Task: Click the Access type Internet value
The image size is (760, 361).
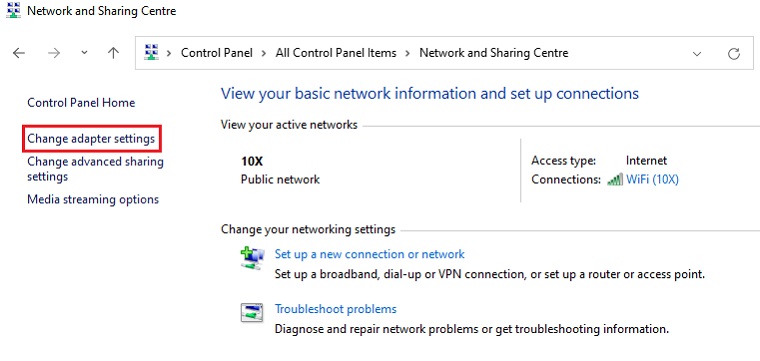Action: (x=646, y=160)
